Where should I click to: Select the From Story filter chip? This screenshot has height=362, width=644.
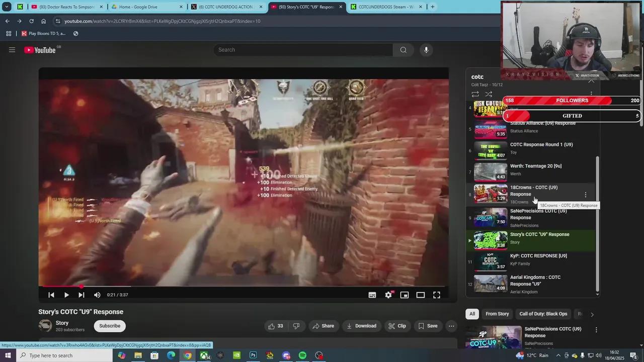(x=497, y=314)
